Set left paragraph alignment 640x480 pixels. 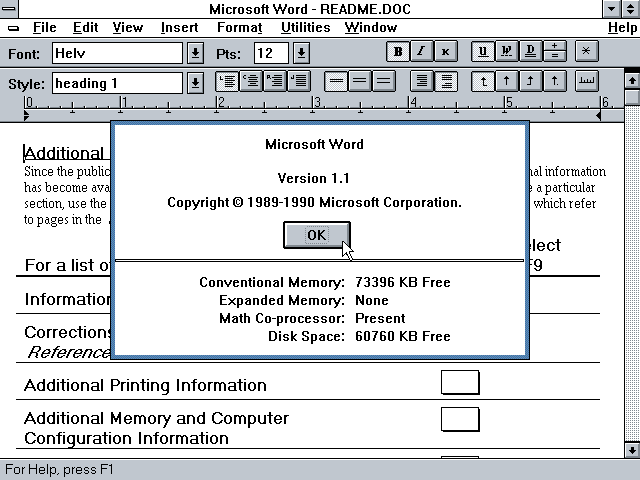pyautogui.click(x=227, y=81)
